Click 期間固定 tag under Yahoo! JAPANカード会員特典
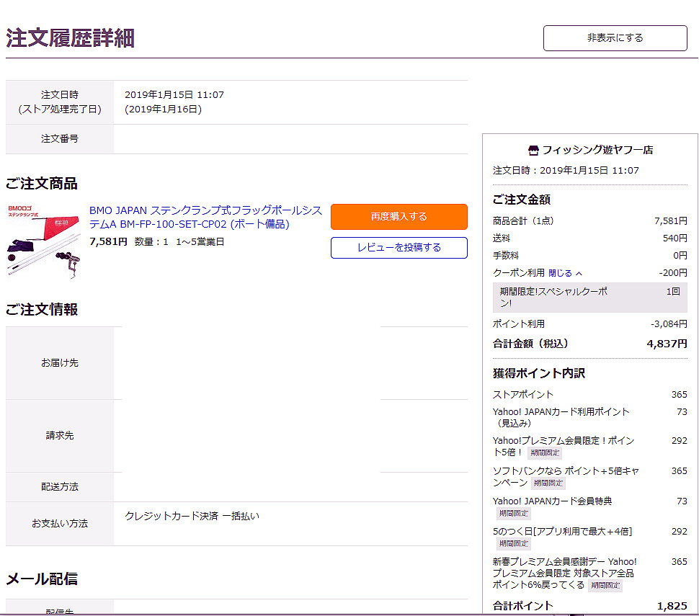The height and width of the screenshot is (616, 699). 514,514
